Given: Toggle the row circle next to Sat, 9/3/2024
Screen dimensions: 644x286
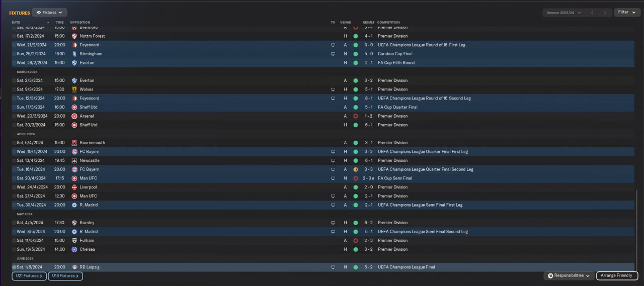Looking at the screenshot, I should [x=14, y=89].
